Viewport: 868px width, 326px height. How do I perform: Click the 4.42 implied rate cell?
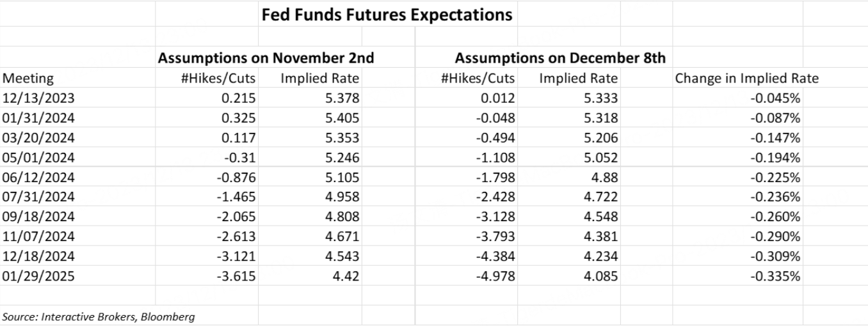tap(346, 277)
